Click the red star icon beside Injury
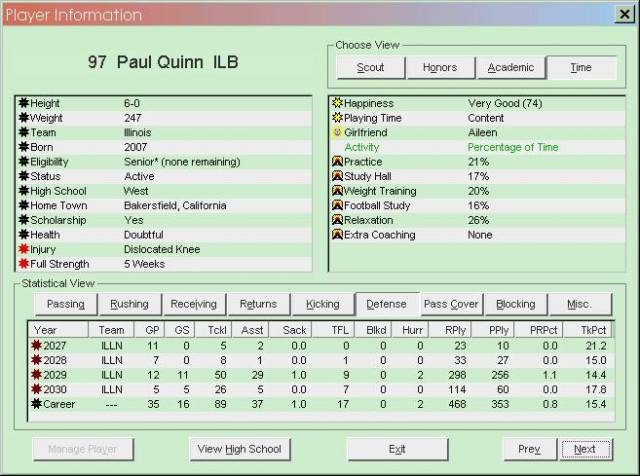 pos(24,249)
